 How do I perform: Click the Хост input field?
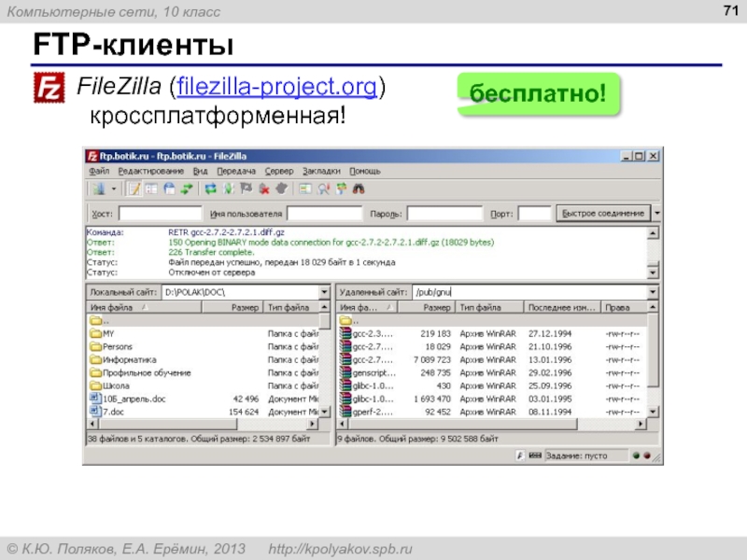160,214
